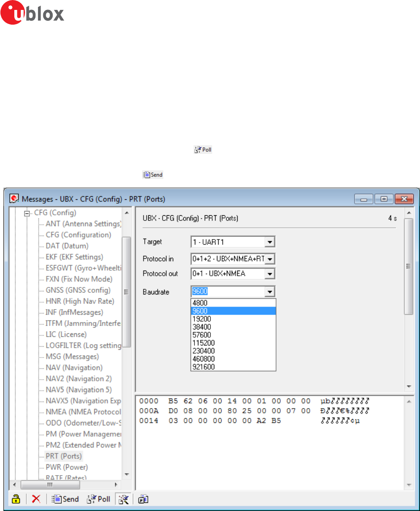Image resolution: width=420 pixels, height=511 pixels.
Task: Select ANT (Antenna Settings) tree item
Action: 83,224
